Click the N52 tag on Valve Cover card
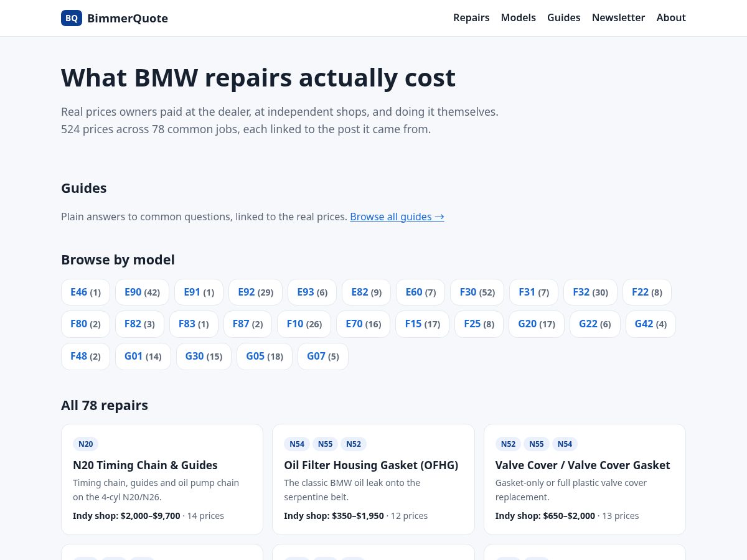 (508, 444)
